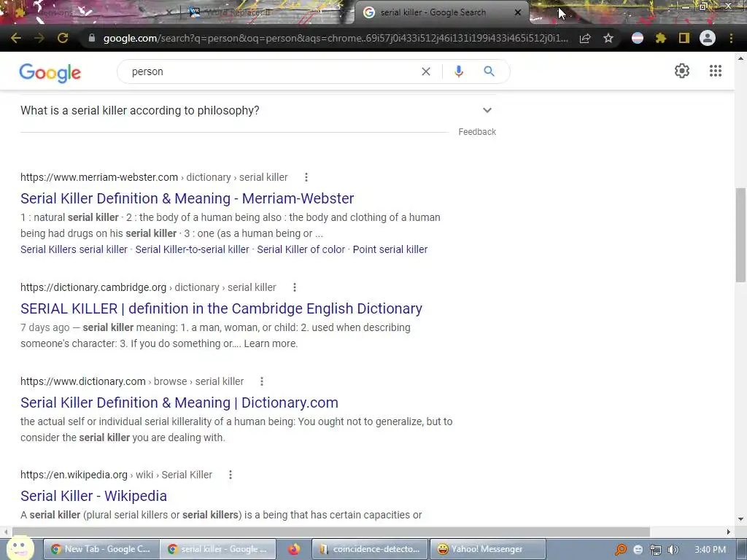747x560 pixels.
Task: Click the network tray icon
Action: [x=656, y=550]
